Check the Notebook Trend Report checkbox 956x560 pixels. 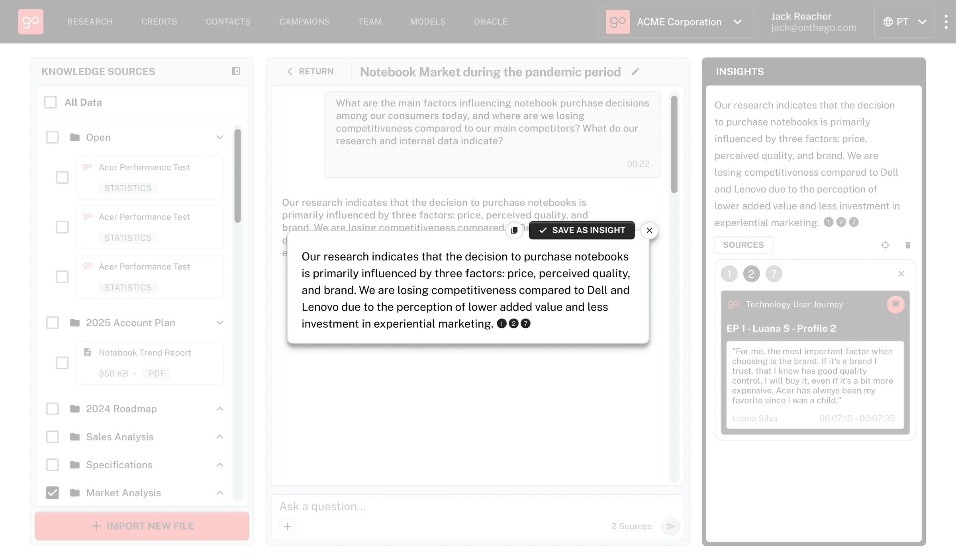click(x=62, y=363)
